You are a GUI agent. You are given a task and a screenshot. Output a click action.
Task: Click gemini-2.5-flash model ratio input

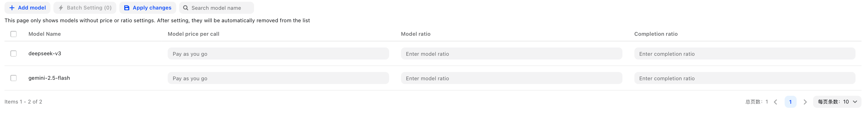pyautogui.click(x=511, y=78)
